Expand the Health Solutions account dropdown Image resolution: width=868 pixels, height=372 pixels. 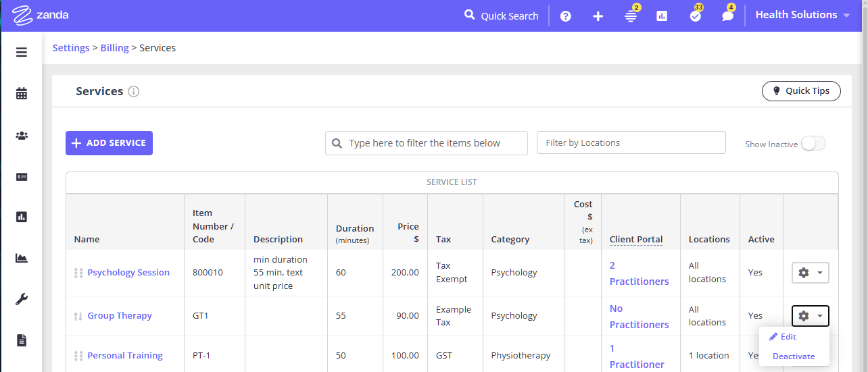(802, 15)
